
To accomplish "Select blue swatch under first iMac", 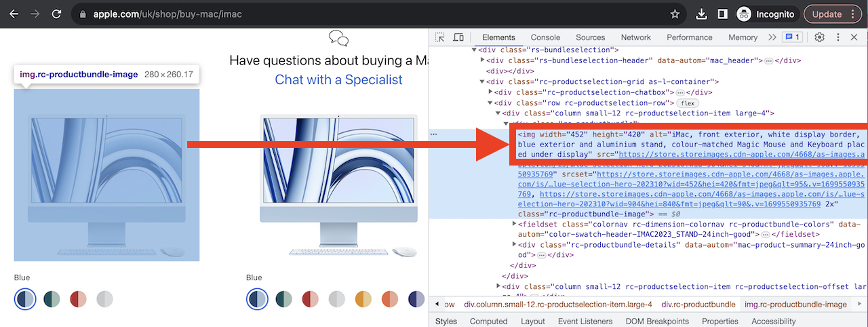I will click(x=25, y=299).
